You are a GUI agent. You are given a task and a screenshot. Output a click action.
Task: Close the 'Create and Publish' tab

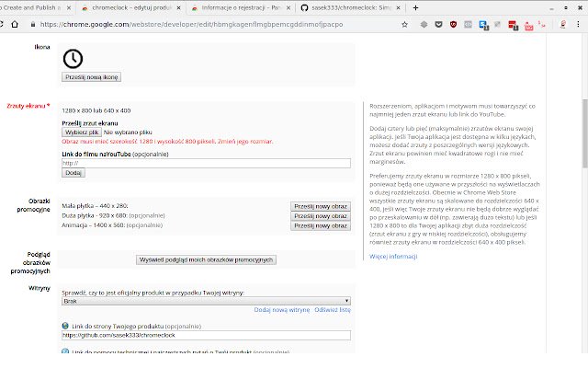(69, 8)
